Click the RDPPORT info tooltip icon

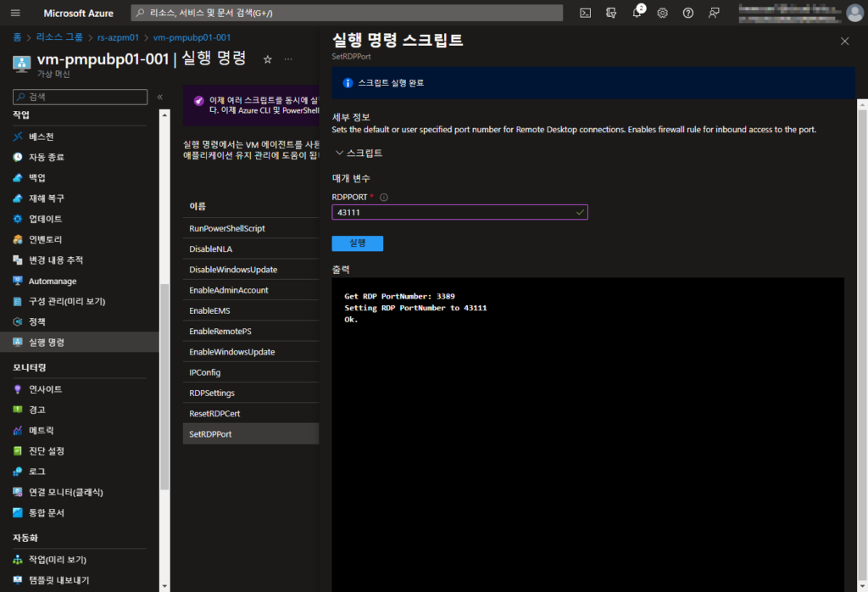(384, 197)
